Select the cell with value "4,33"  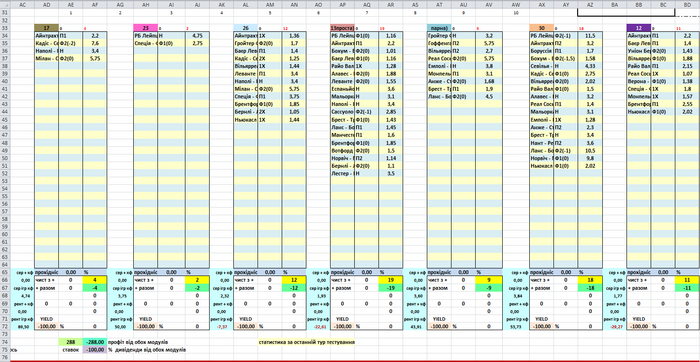click(590, 66)
